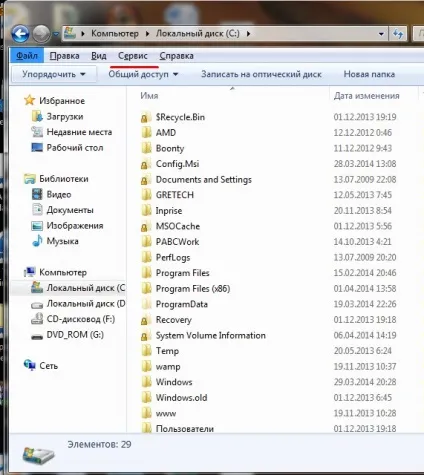Screen dimensions: 424x475
Task: Open address bar history dropdown arrow
Action: click(x=381, y=34)
